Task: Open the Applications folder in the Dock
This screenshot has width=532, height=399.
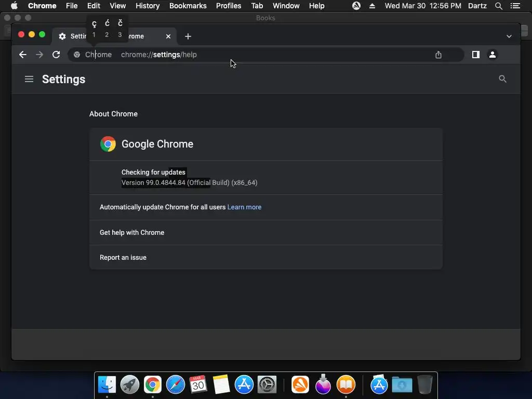Action: click(379, 385)
